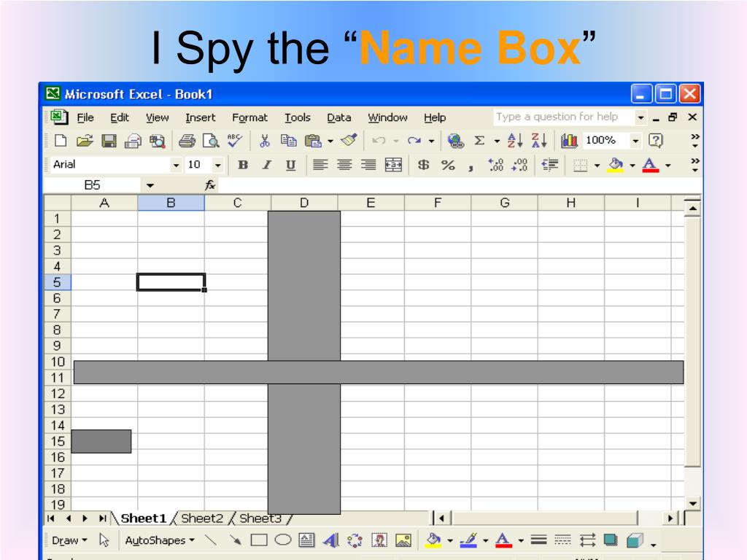Save the workbook with the floppy disk icon
The width and height of the screenshot is (747, 560).
pyautogui.click(x=109, y=141)
